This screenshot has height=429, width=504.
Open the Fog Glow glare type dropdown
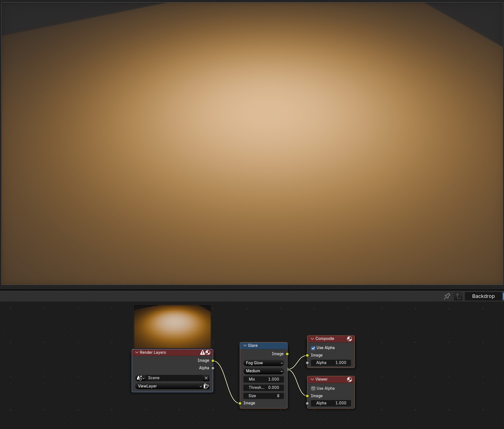263,363
